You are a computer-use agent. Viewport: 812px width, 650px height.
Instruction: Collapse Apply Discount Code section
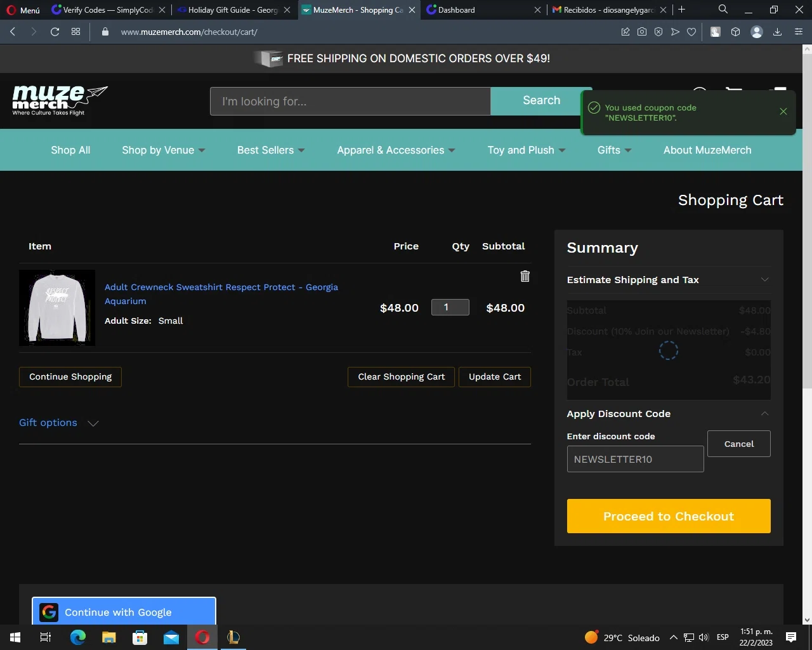(x=669, y=414)
